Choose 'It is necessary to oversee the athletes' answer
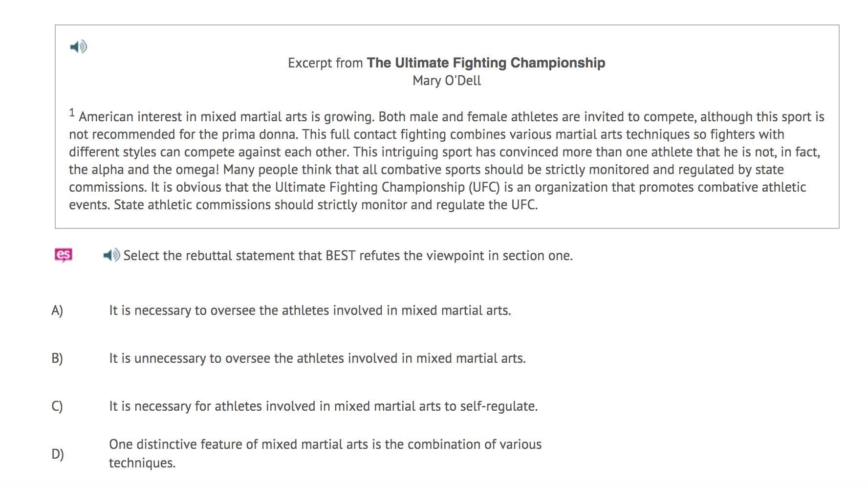 (310, 310)
